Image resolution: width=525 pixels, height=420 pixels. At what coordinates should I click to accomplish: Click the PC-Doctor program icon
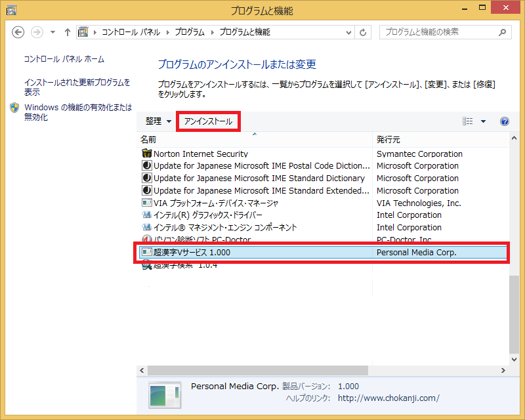point(147,240)
